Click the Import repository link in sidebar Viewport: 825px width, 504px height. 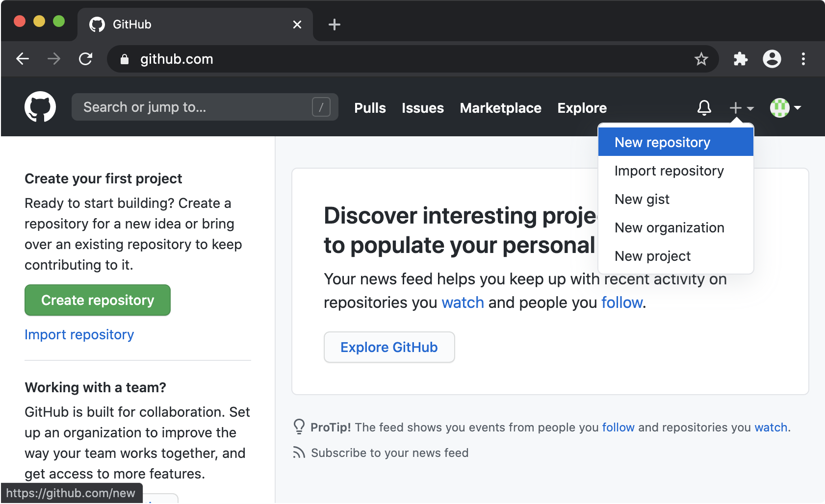pyautogui.click(x=79, y=334)
